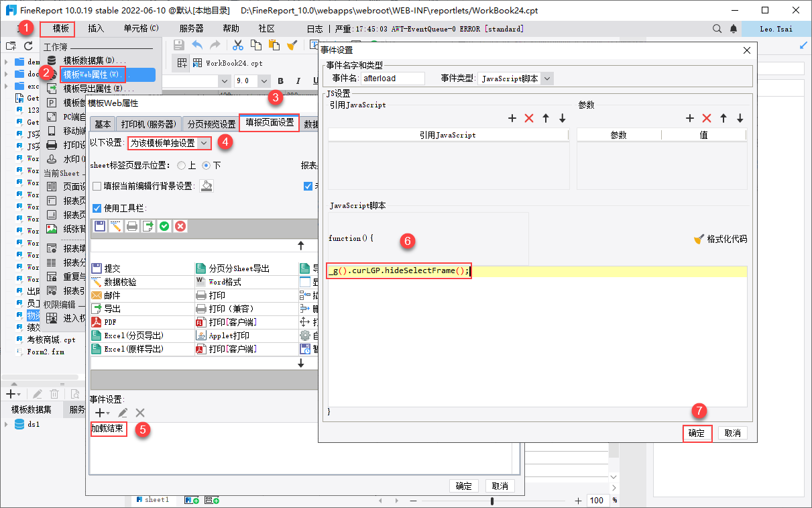Toggle 使用工具栏 checkbox
Viewport: 812px width, 508px height.
97,208
